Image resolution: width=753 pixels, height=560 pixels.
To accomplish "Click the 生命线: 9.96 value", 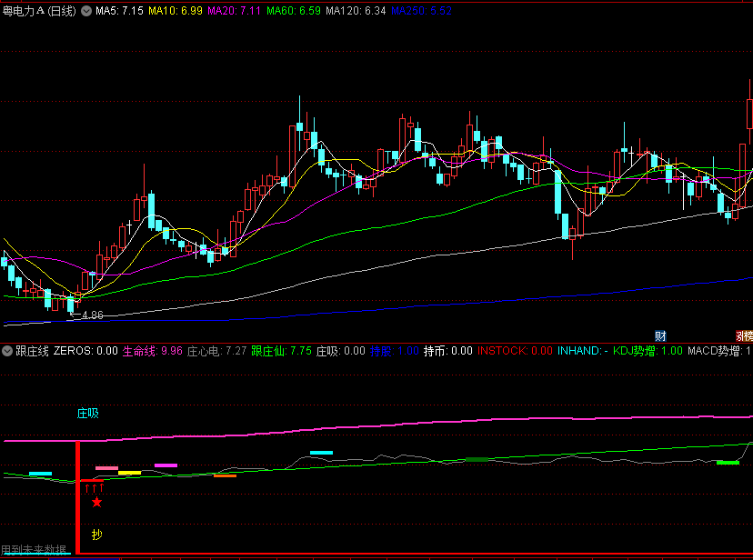I will tap(153, 351).
